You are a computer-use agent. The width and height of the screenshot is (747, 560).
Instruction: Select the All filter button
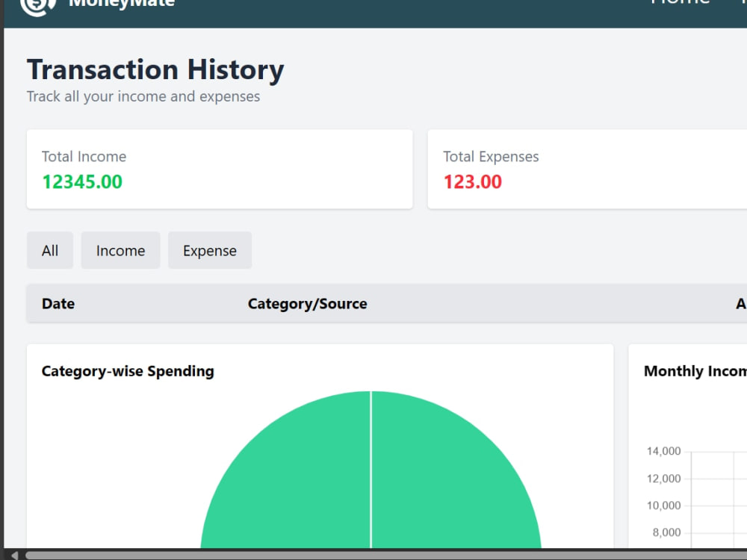point(50,250)
